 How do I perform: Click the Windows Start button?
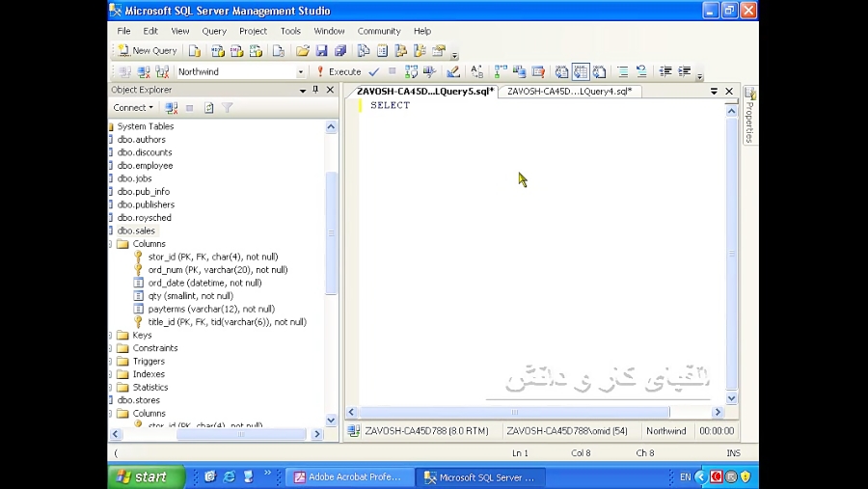tap(142, 476)
